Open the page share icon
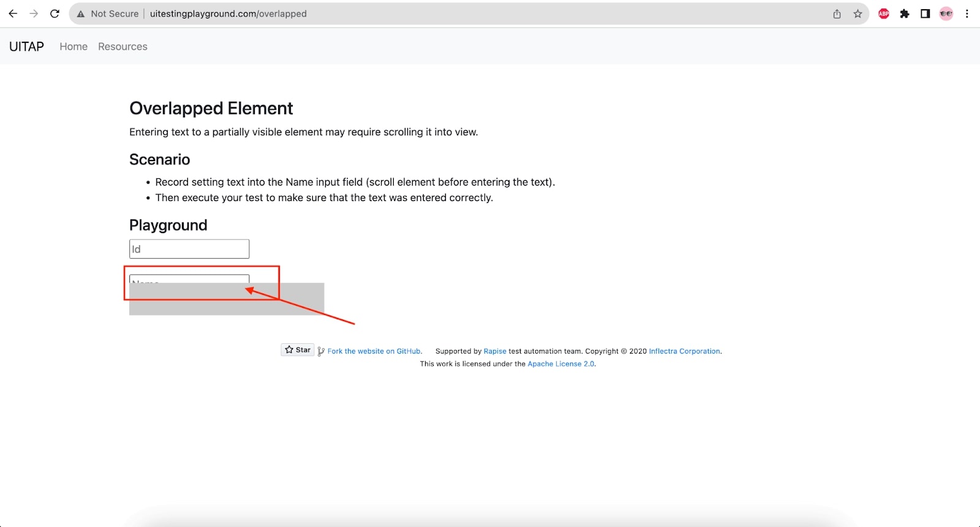 837,13
